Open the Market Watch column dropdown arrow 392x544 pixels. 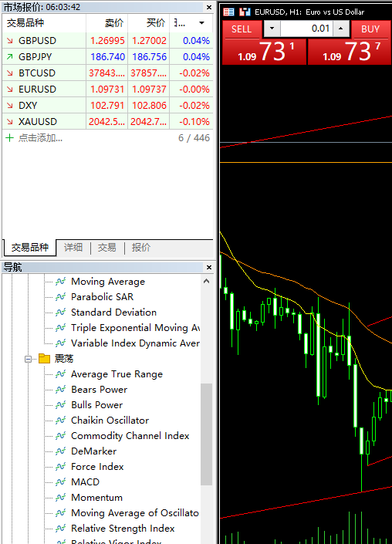[201, 23]
